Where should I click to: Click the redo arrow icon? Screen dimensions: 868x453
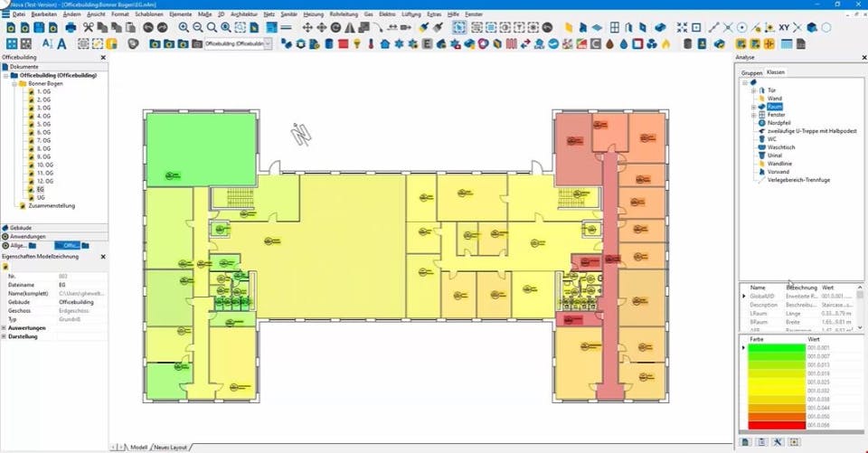tap(162, 27)
